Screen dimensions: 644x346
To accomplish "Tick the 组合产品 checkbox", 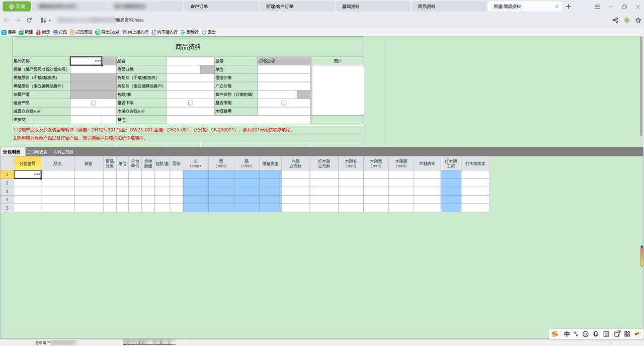I will pyautogui.click(x=94, y=103).
